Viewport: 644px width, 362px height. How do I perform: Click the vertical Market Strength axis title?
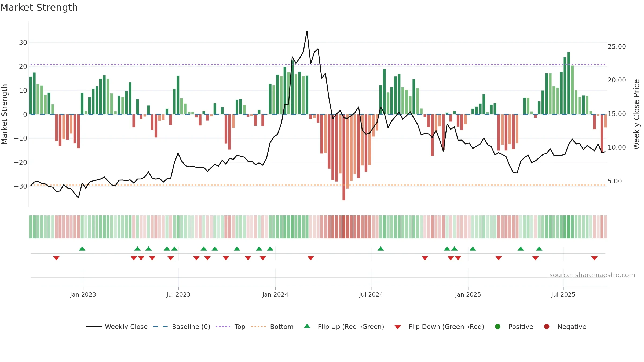pyautogui.click(x=4, y=114)
